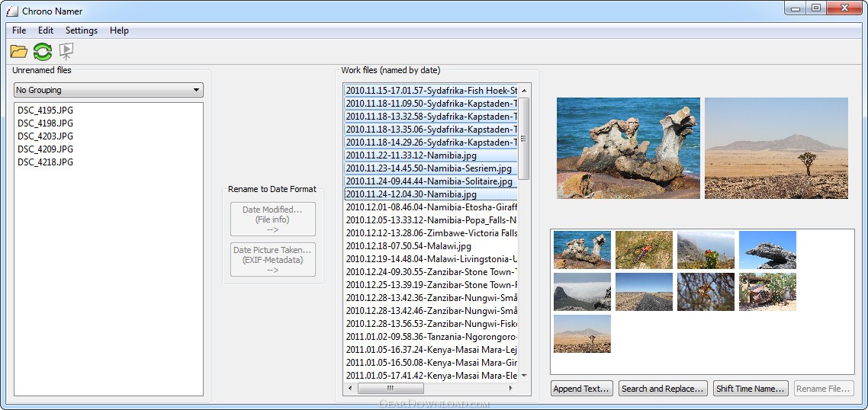Select DSC_4198.JPG in unrenamed files
The width and height of the screenshot is (868, 410).
pos(46,123)
